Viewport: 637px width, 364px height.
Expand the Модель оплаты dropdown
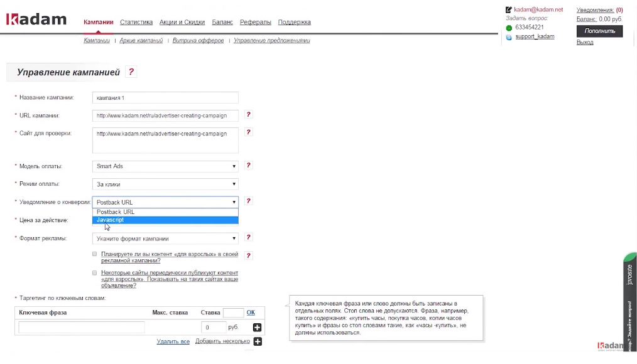(x=165, y=166)
